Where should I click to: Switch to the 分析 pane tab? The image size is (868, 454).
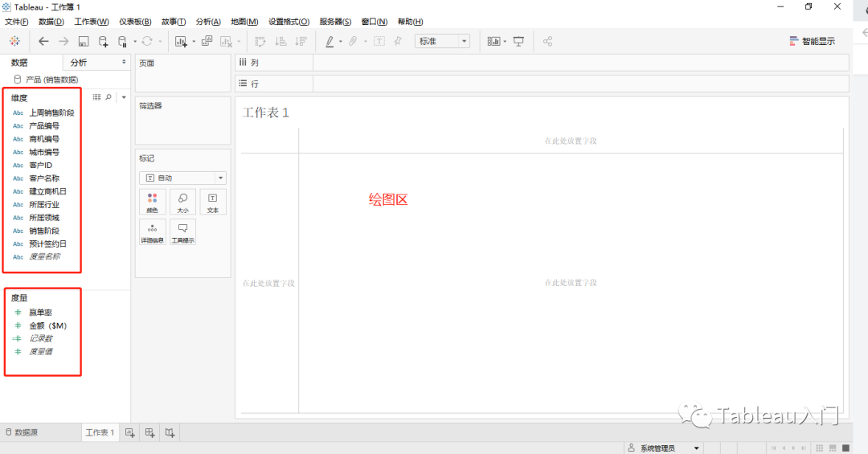pos(79,63)
